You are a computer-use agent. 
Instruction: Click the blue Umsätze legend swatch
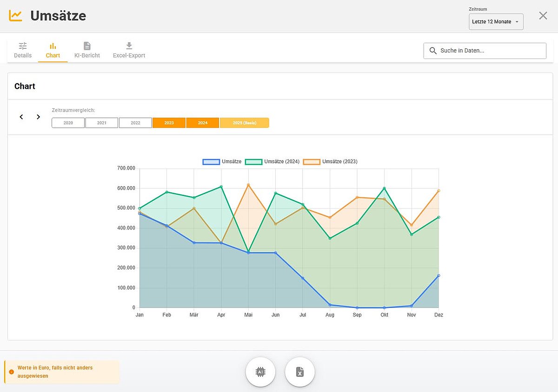click(211, 162)
